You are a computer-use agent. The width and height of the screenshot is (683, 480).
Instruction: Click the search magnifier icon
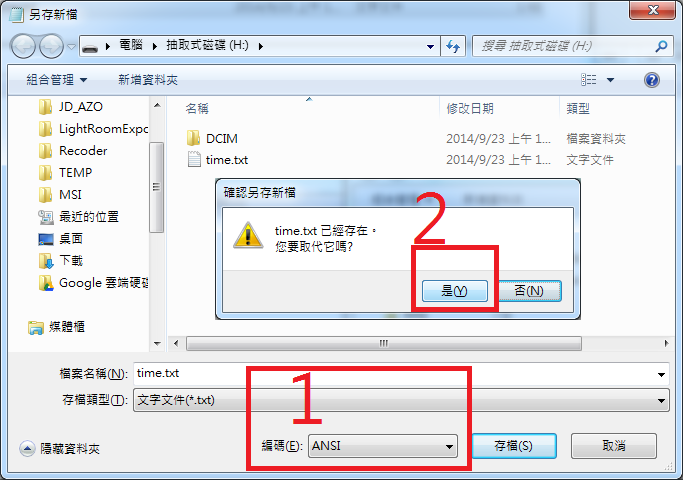661,46
